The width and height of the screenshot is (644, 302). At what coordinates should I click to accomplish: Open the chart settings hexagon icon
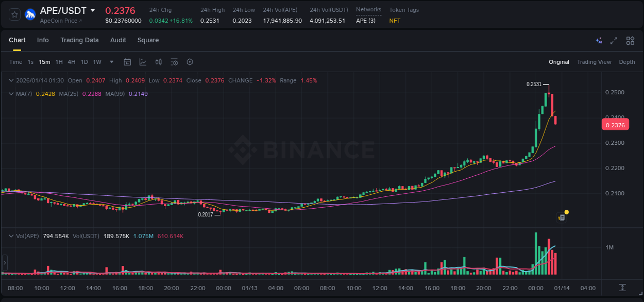(x=190, y=62)
